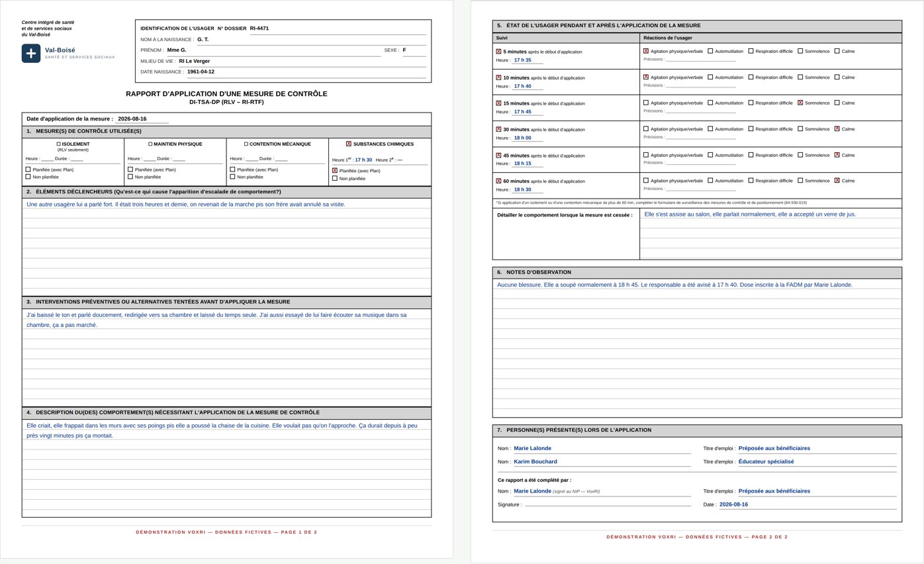Check Non planifiée under Isolement
This screenshot has height=564, width=924.
(28, 177)
